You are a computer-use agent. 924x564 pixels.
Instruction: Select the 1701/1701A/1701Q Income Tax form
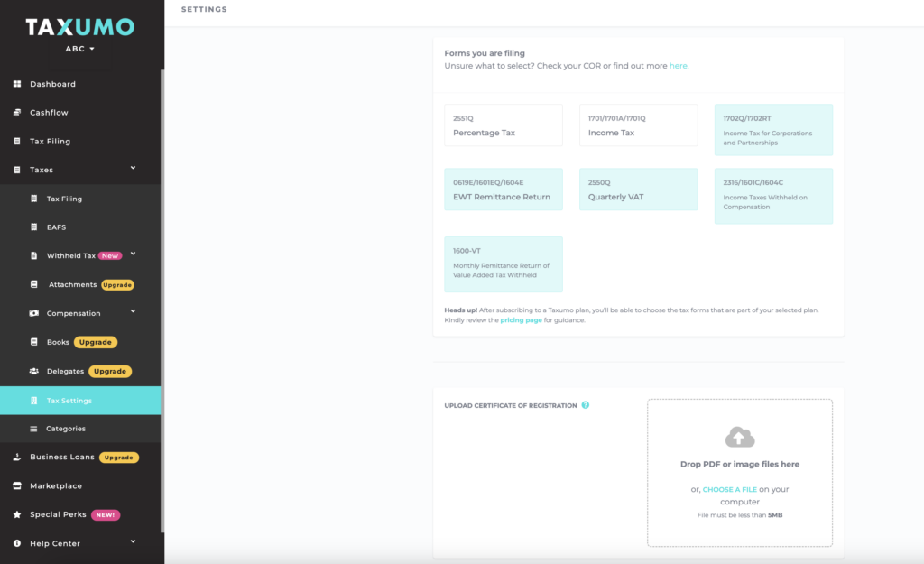tap(638, 125)
